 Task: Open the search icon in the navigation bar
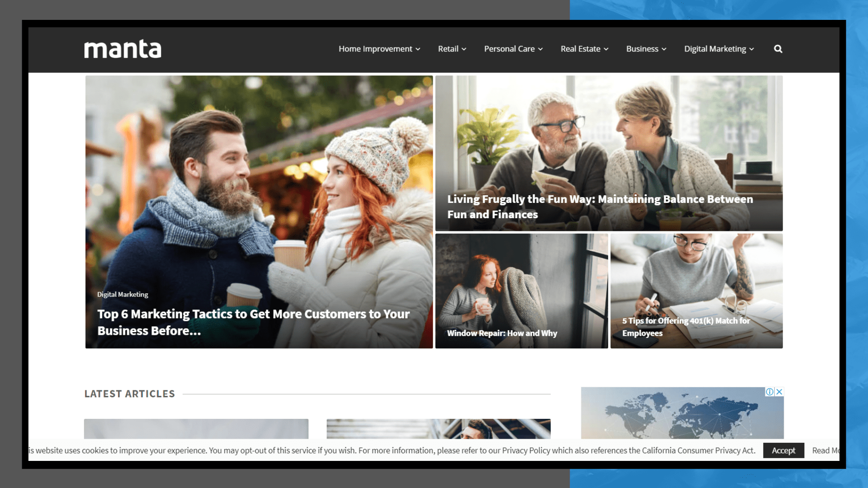[x=778, y=49]
